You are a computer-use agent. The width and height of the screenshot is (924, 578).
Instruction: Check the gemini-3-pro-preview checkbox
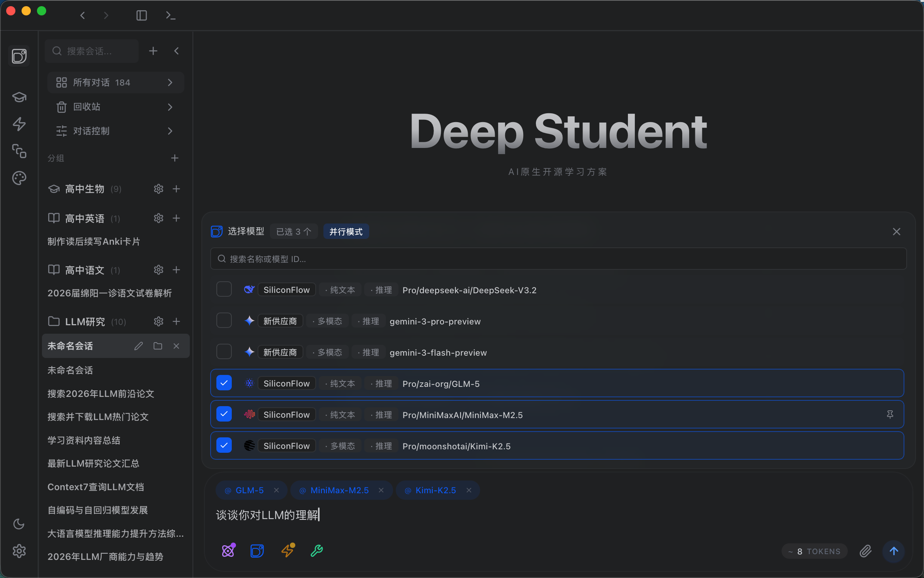(224, 321)
